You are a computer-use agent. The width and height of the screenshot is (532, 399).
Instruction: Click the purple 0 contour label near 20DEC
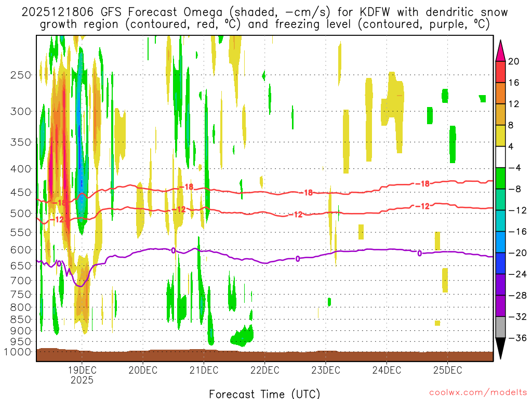coord(174,250)
